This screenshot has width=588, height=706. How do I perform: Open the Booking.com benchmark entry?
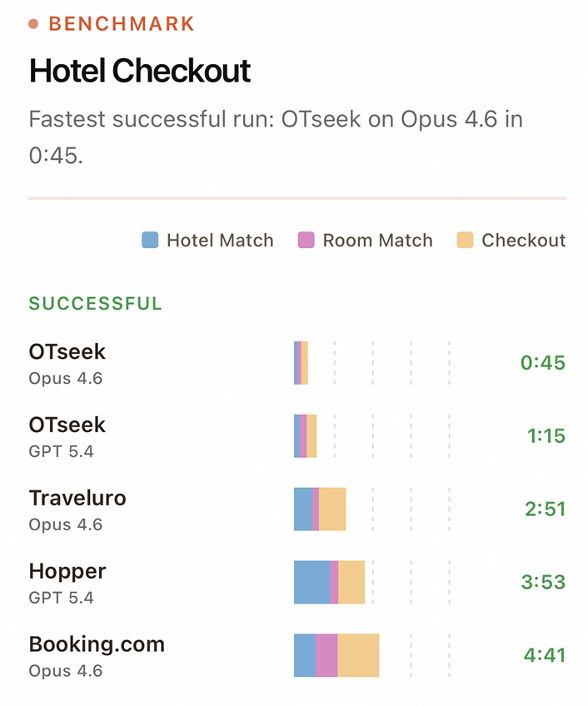click(x=97, y=645)
